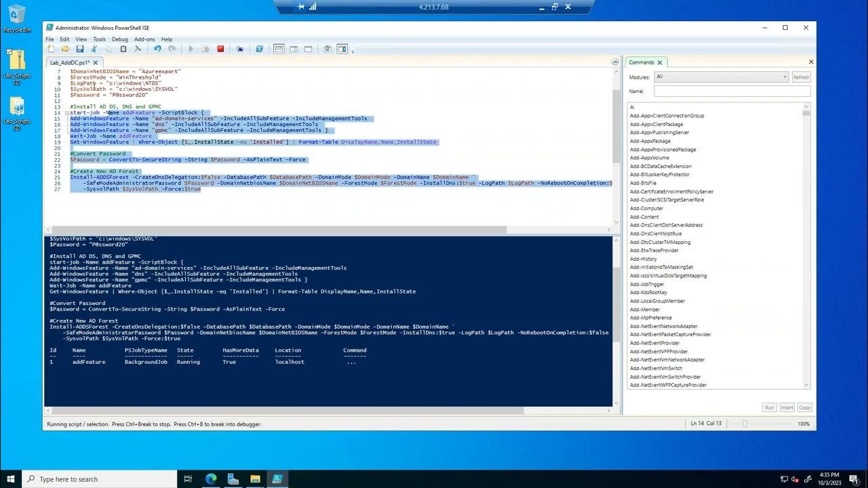This screenshot has width=868, height=488.
Task: Open Microsoft Edge from the taskbar
Action: pyautogui.click(x=211, y=479)
